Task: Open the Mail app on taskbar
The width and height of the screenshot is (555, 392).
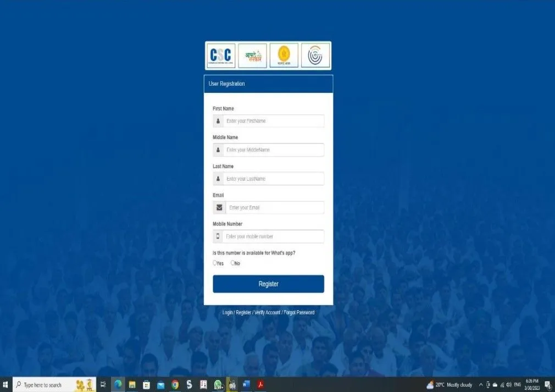Action: pos(161,385)
